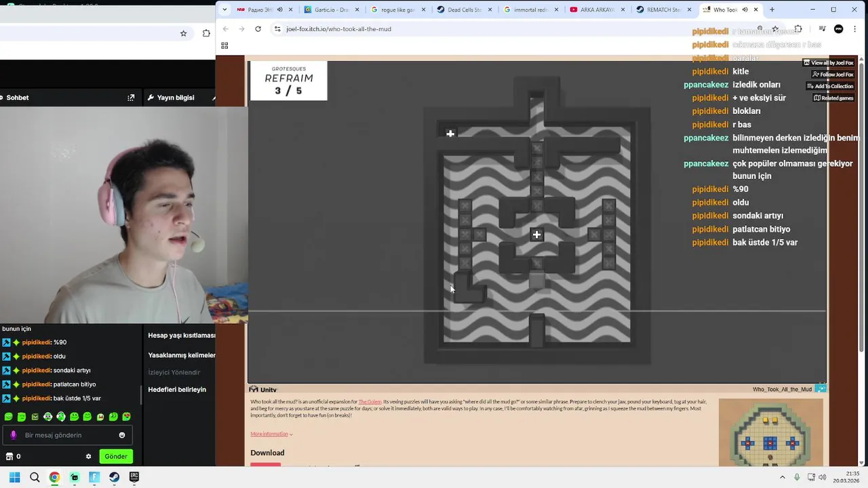Open Epic Games Launcher from the taskbar
This screenshot has width=868, height=488.
134,477
